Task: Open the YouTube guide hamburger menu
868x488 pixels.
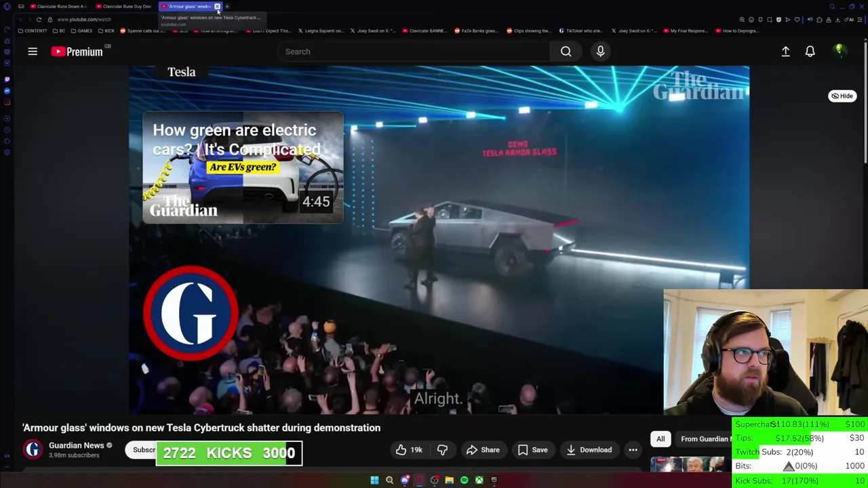Action: (32, 52)
